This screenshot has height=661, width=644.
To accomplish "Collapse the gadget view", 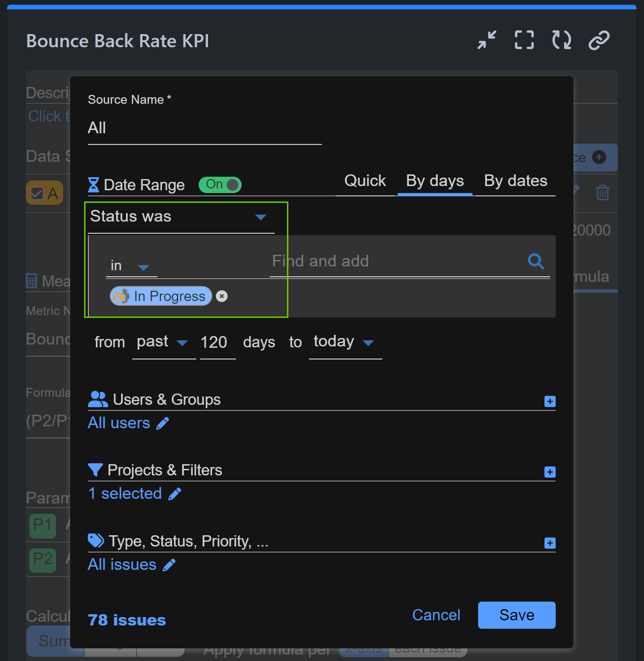I will tap(487, 40).
